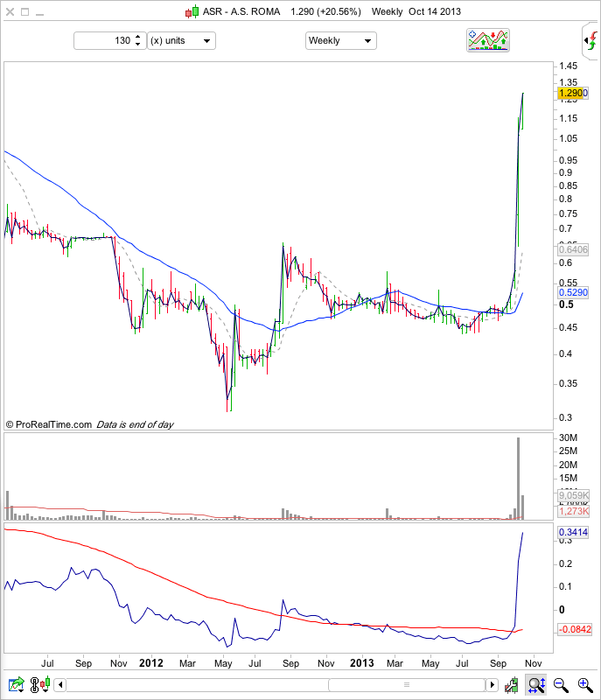Click the 30M volume axis label
Viewport: 601px width, 700px height.
tap(568, 438)
